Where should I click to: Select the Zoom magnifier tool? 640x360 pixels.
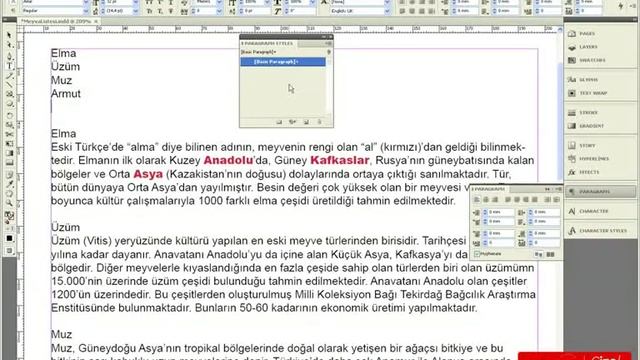click(9, 203)
